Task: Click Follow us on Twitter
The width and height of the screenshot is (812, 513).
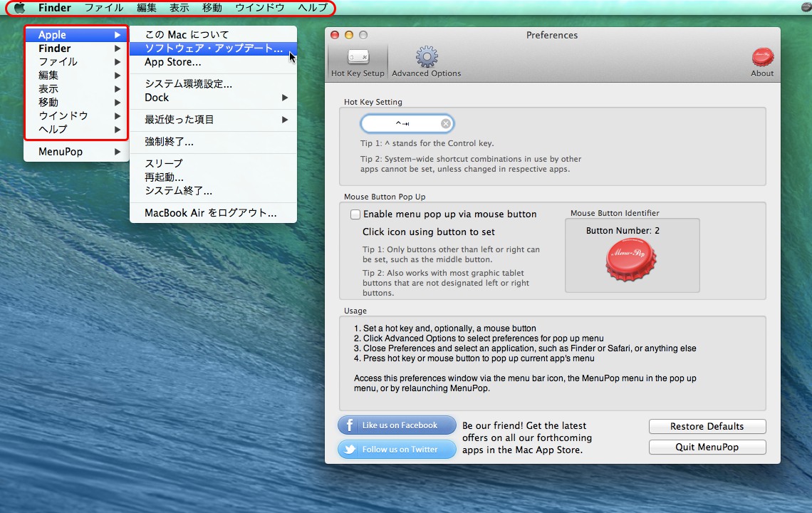Action: (x=397, y=450)
